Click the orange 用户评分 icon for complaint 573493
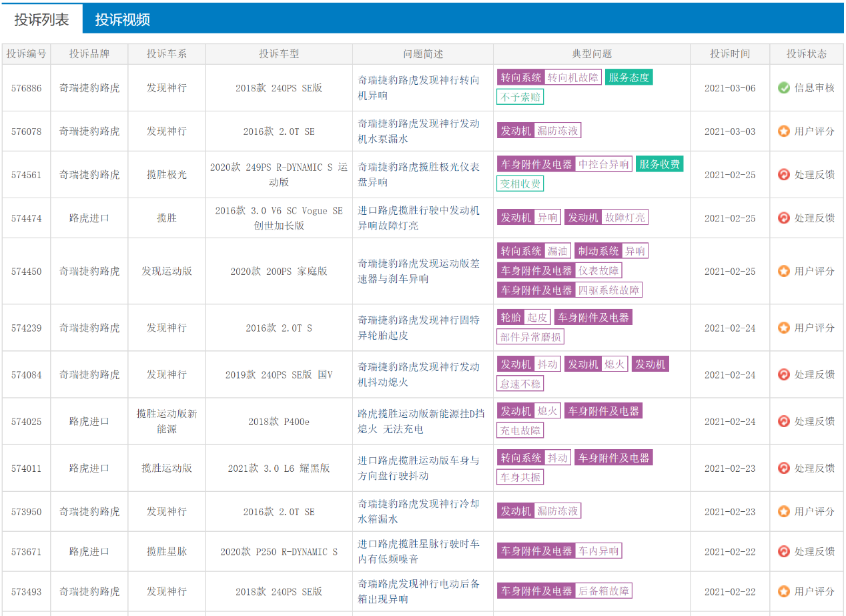This screenshot has height=616, width=846. tap(784, 591)
